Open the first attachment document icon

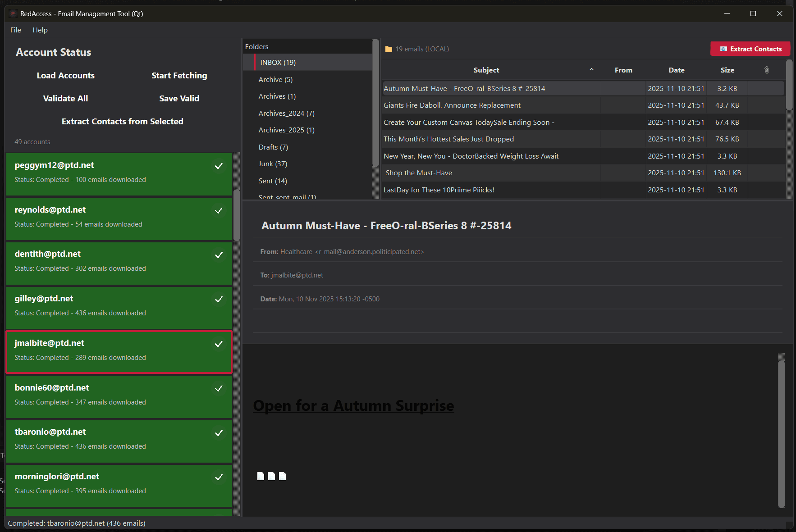click(x=261, y=476)
